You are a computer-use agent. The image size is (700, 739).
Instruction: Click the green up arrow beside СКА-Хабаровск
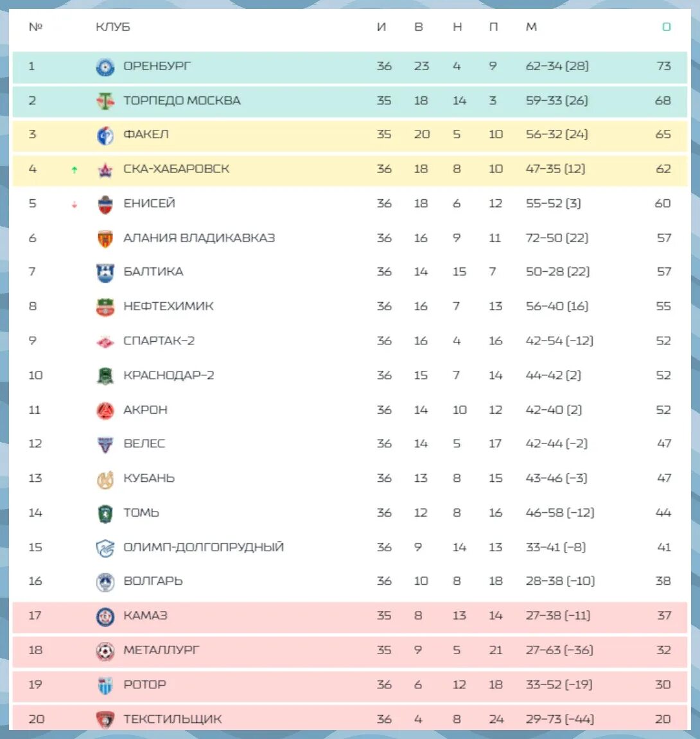click(x=74, y=170)
